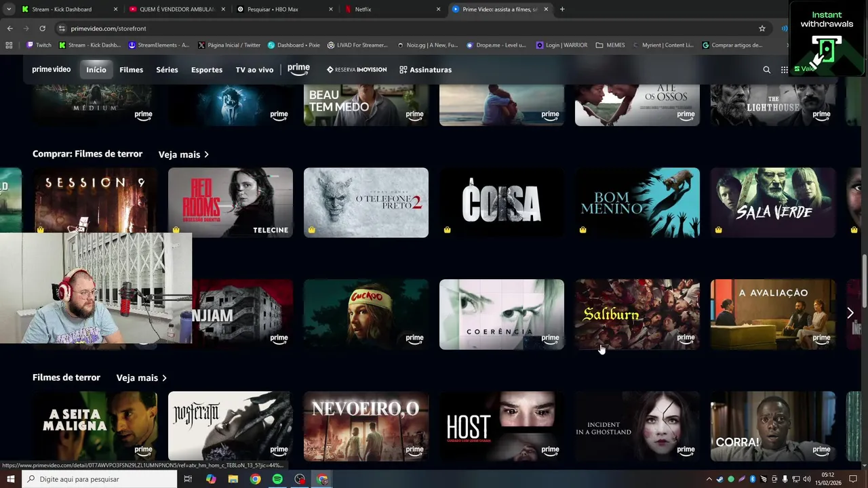868x488 pixels.
Task: Open the Saltburn movie thumbnail
Action: click(x=637, y=314)
